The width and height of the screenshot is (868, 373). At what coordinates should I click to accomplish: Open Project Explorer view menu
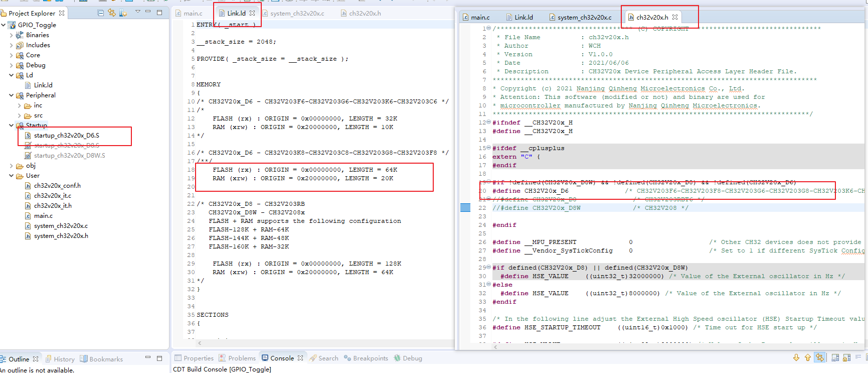(137, 12)
